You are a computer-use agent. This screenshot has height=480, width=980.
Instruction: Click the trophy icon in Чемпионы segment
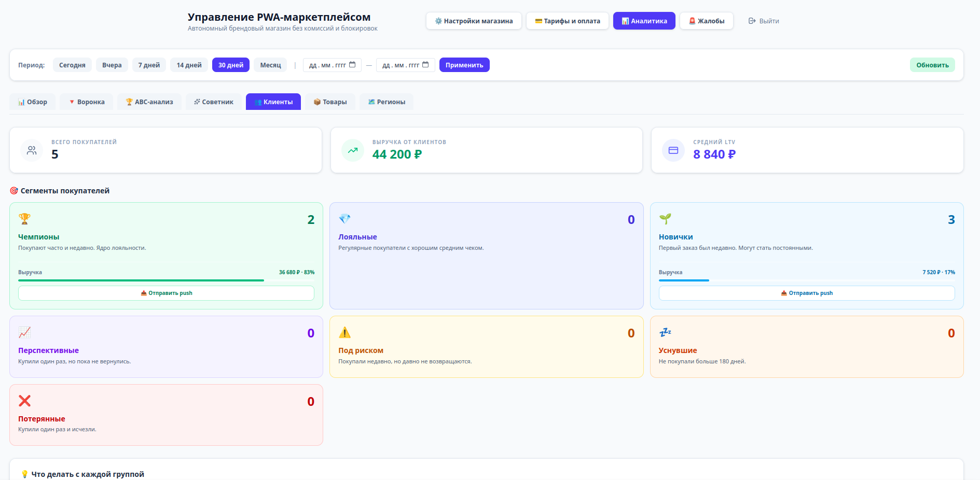[24, 219]
